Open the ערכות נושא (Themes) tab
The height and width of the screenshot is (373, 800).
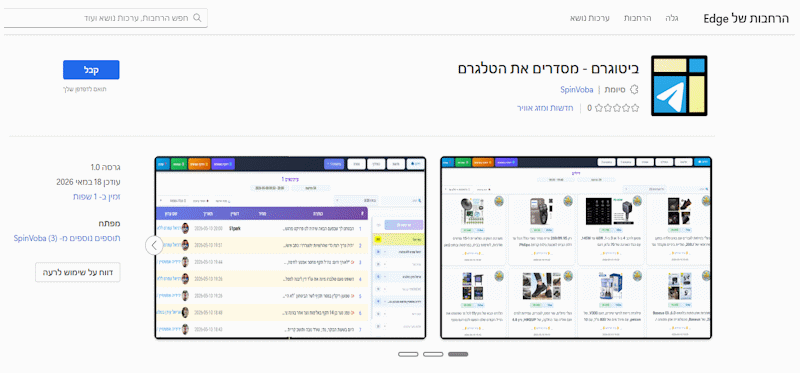(x=590, y=18)
